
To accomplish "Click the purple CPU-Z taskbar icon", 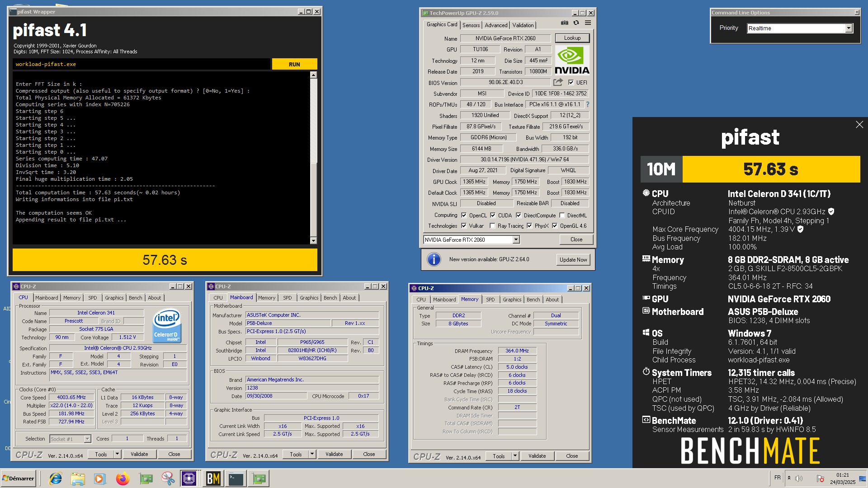I will tap(189, 479).
